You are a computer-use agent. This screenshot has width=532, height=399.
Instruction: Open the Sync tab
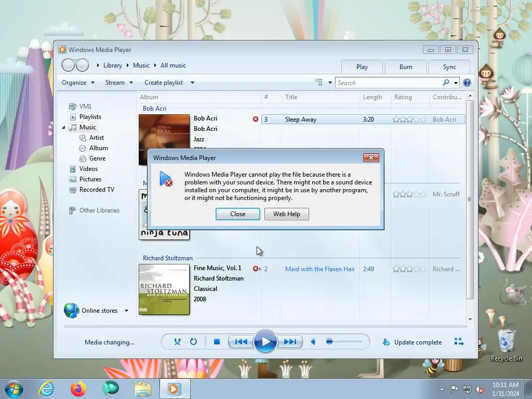click(449, 67)
